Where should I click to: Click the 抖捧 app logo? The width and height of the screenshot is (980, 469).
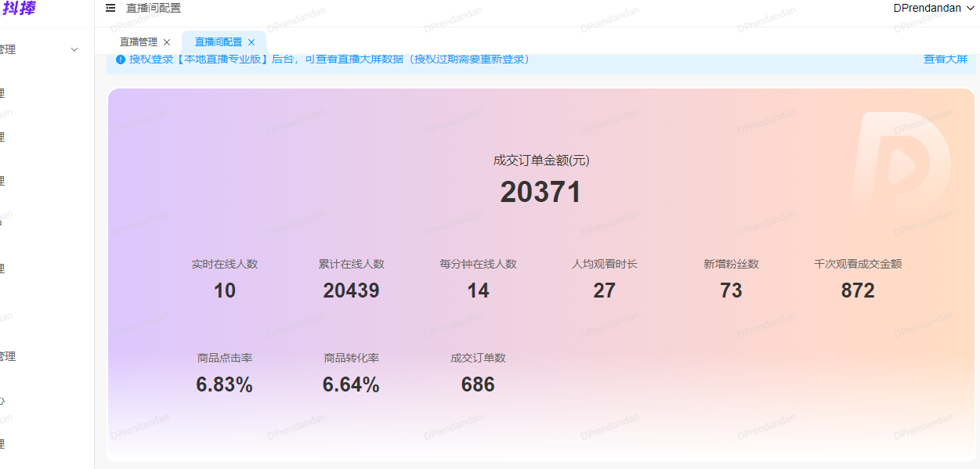point(21,8)
